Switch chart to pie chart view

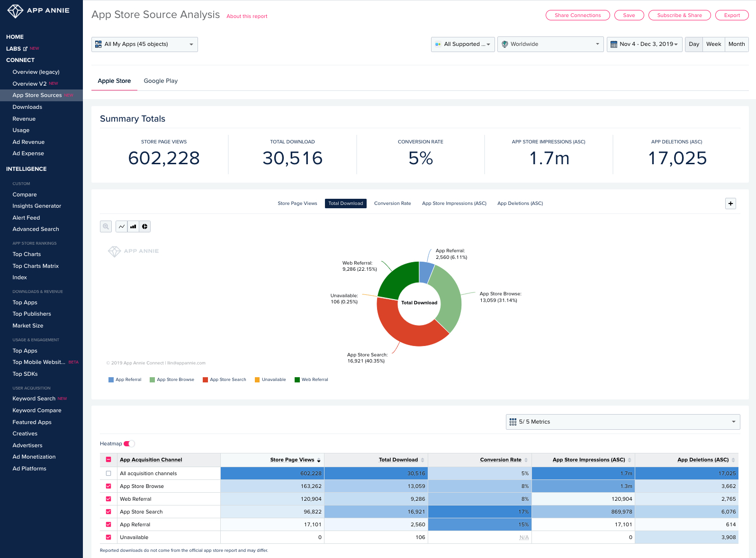click(x=145, y=227)
